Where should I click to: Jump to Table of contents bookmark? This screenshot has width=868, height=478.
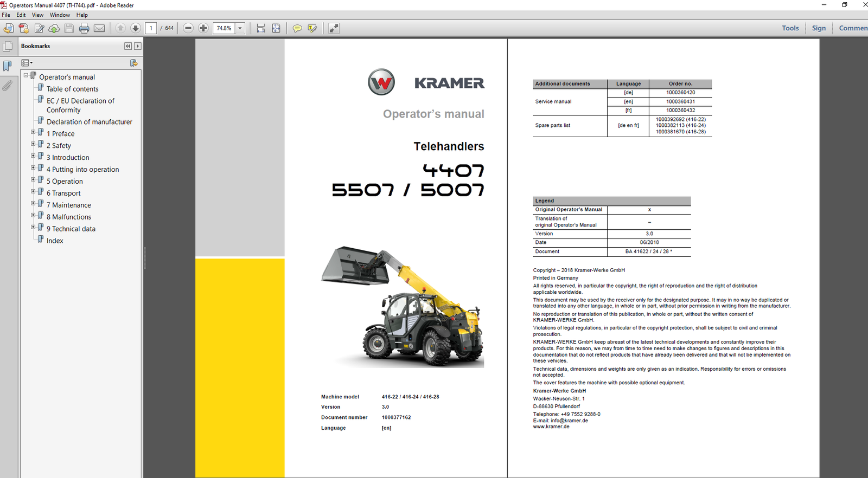coord(72,89)
